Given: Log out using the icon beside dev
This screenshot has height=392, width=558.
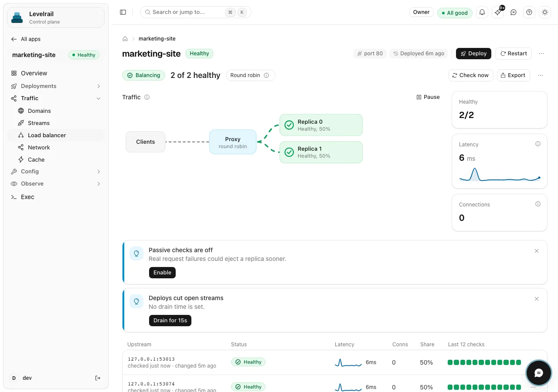Looking at the screenshot, I should click(98, 378).
